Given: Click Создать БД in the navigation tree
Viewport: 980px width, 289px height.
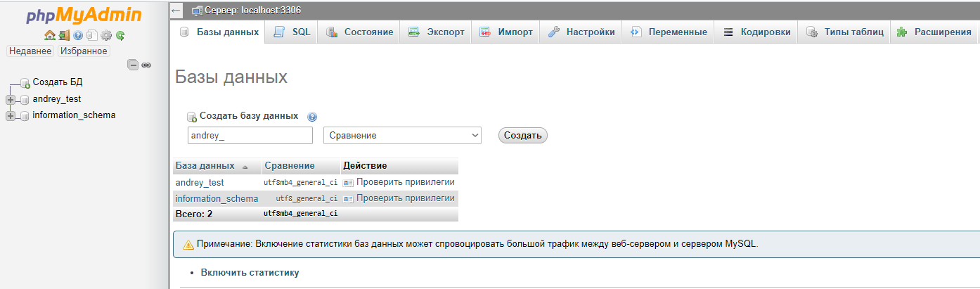Looking at the screenshot, I should pyautogui.click(x=57, y=82).
